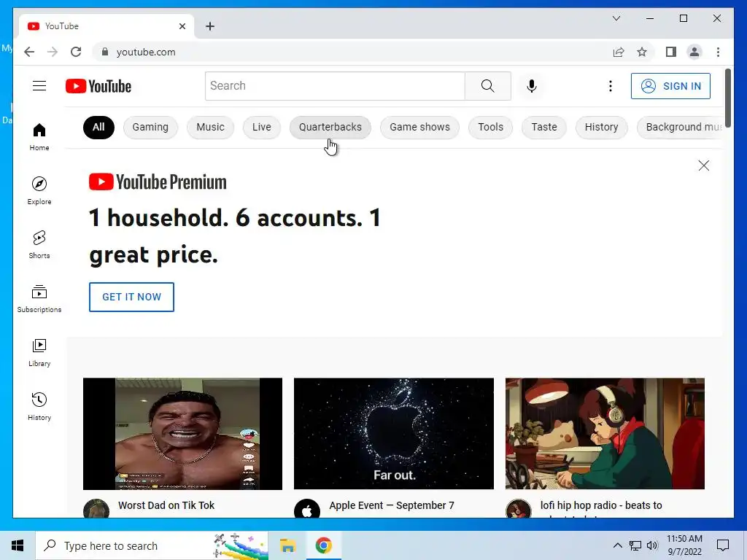Open the Chrome profile avatar
The width and height of the screenshot is (747, 560).
click(694, 52)
